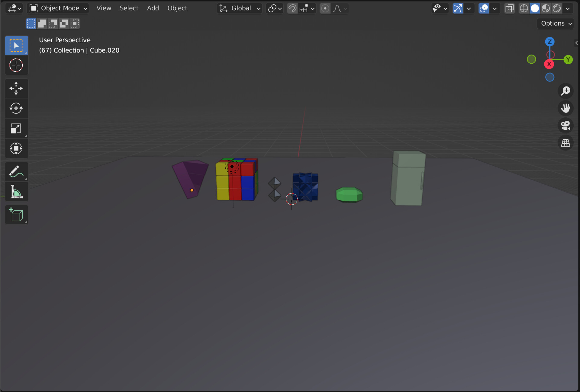This screenshot has width=580, height=392.
Task: Click the pan hand icon on the right
Action: 566,108
